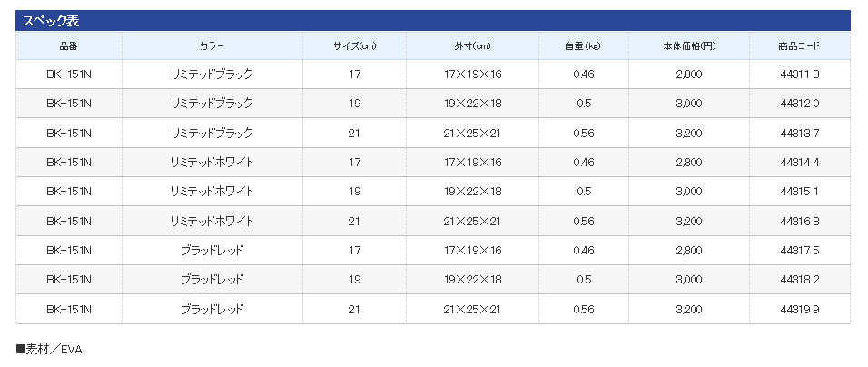Click the 商品コード column header
This screenshot has height=367, width=868.
pos(799,45)
